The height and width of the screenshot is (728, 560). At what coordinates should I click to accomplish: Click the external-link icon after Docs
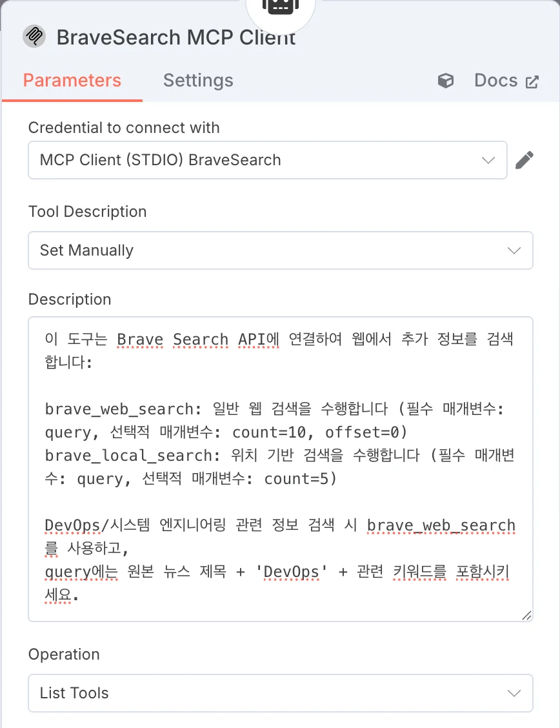coord(532,80)
